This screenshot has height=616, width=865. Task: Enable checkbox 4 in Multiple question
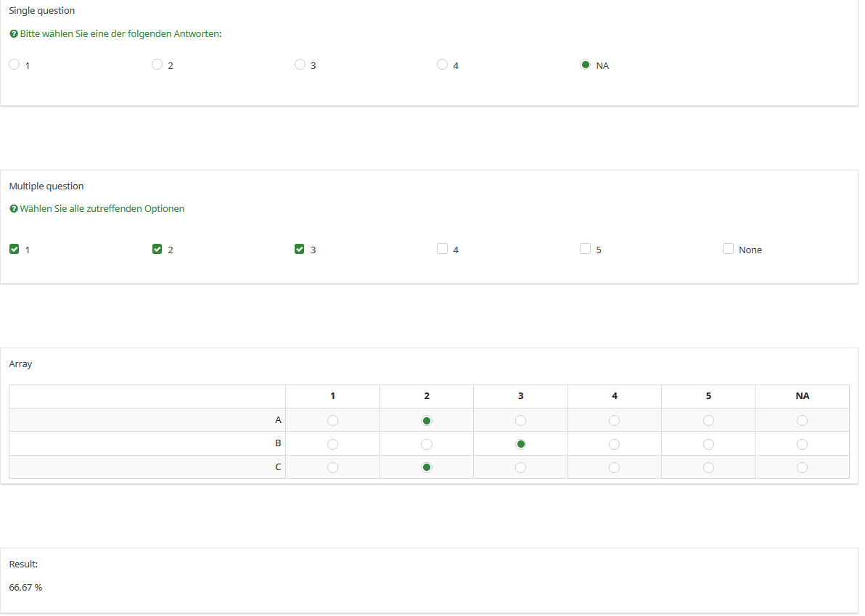442,249
